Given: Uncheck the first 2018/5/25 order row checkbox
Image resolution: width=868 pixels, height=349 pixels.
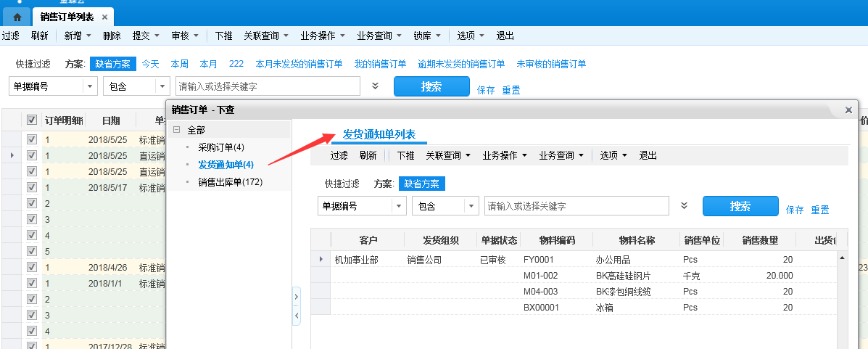Looking at the screenshot, I should click(32, 139).
